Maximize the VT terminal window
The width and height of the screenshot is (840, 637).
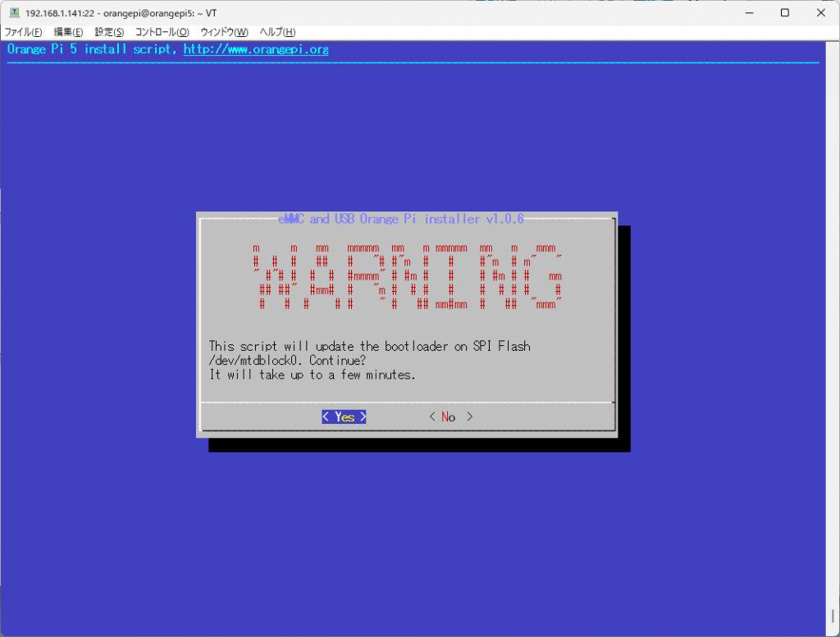point(785,13)
